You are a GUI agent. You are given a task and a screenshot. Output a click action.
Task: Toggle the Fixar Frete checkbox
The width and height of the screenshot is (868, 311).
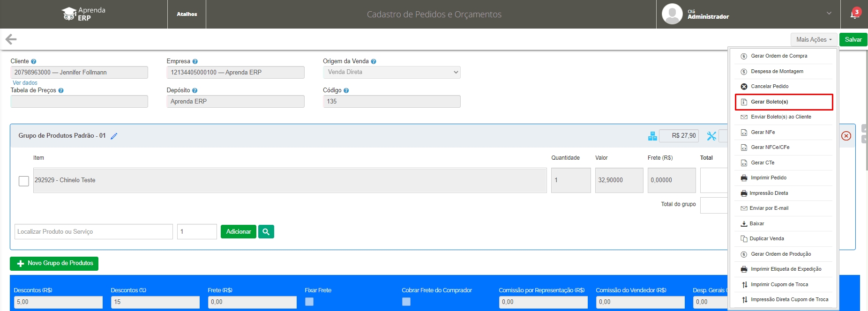coord(309,302)
